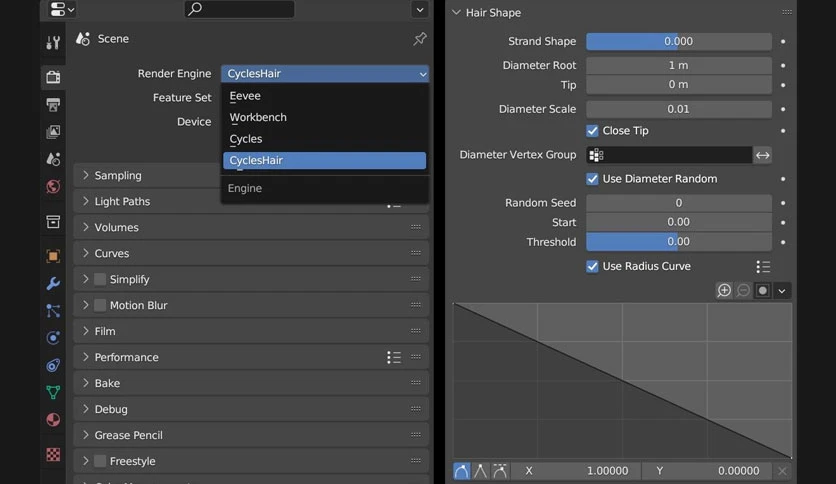Click the Diameter Vertex Group field
Viewport: 836px width, 484px height.
(669, 155)
